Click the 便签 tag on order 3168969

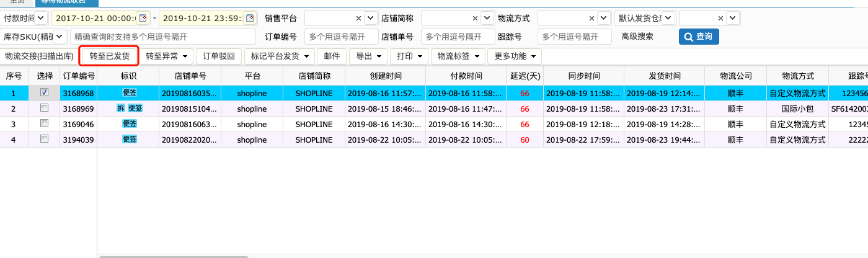[135, 108]
